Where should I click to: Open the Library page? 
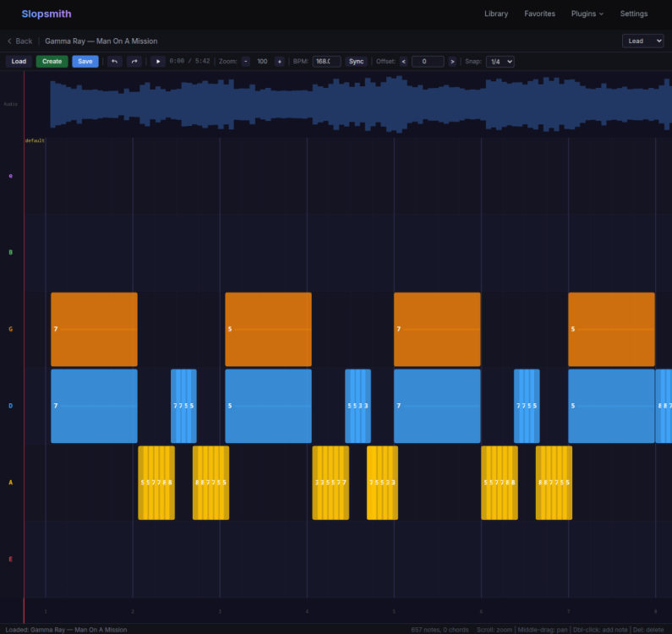(x=496, y=14)
